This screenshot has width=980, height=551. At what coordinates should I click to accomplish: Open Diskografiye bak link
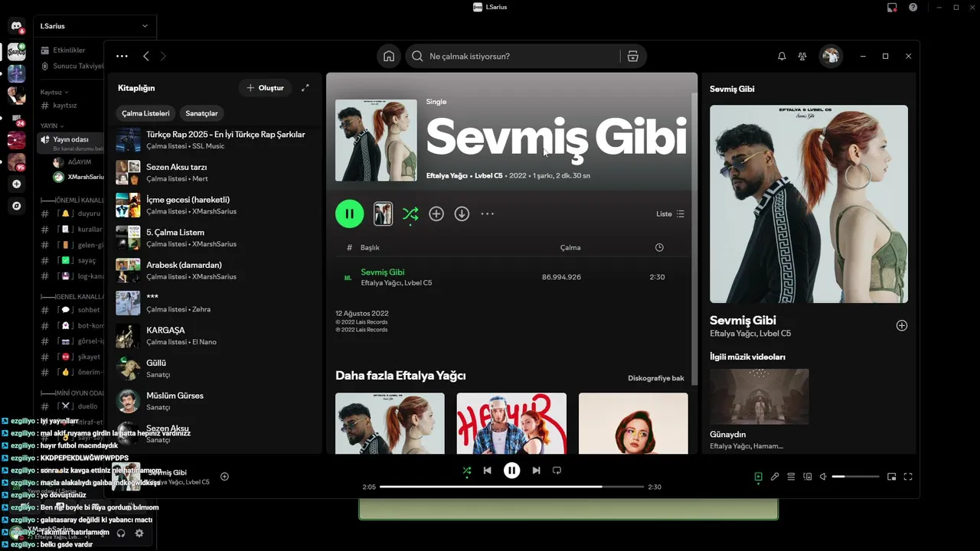pyautogui.click(x=656, y=378)
